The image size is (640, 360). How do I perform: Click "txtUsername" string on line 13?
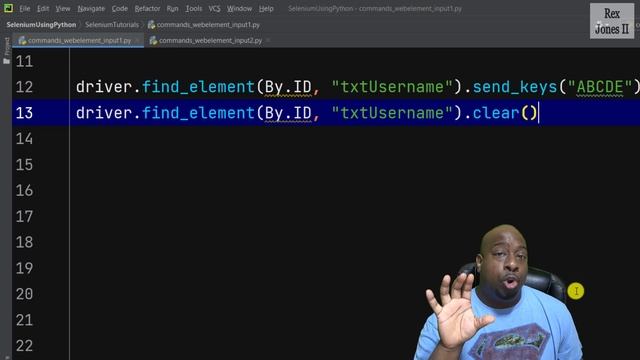point(392,113)
